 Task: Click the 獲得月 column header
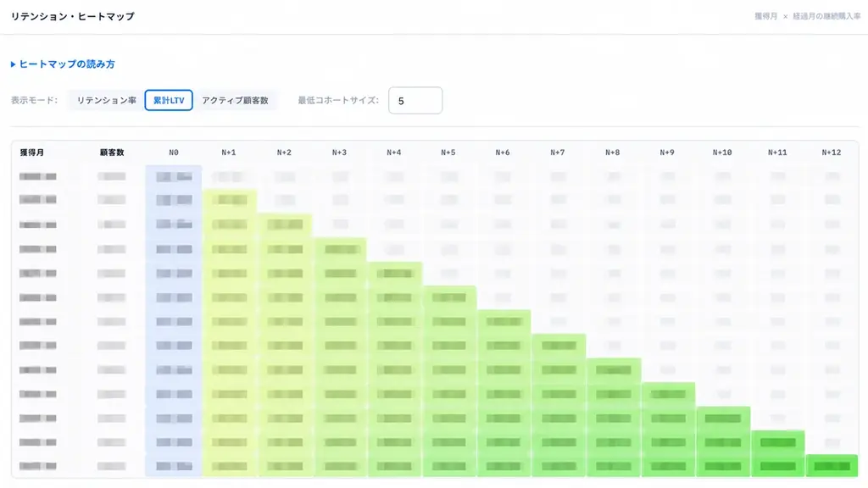(x=32, y=152)
